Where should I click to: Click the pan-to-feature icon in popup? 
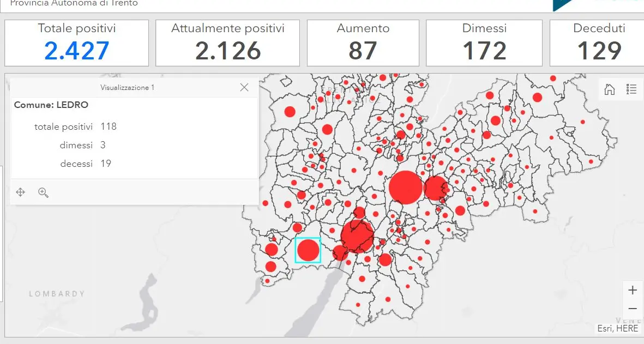[x=21, y=192]
